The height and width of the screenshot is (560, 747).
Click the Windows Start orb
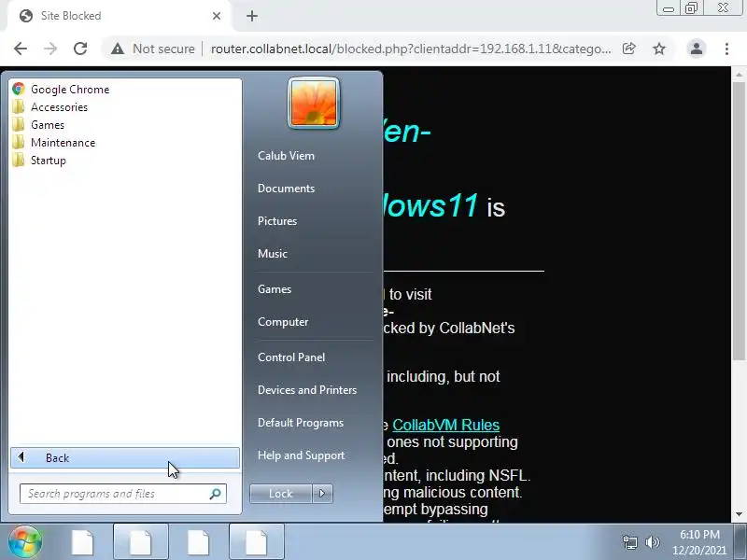coord(25,541)
